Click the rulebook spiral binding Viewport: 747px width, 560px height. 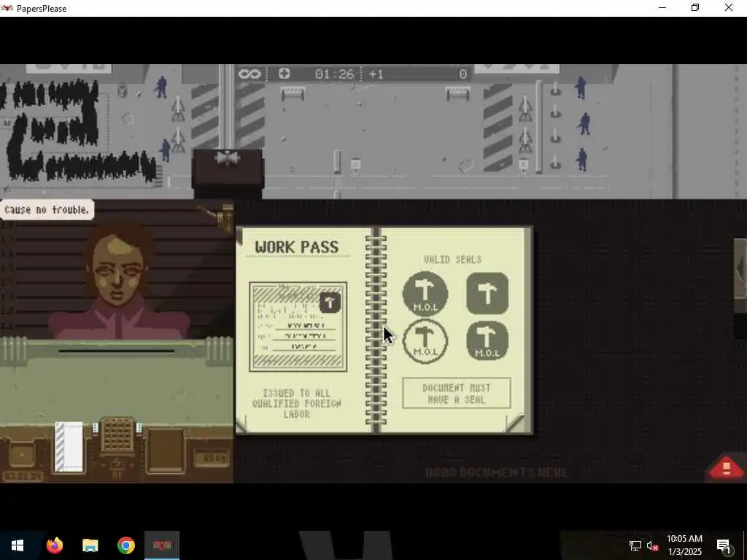pos(376,330)
